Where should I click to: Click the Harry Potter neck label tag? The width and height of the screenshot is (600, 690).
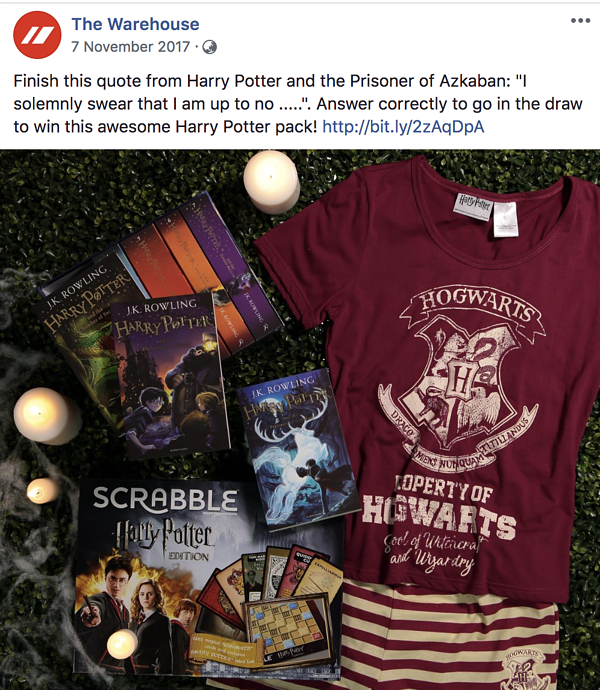tap(473, 206)
